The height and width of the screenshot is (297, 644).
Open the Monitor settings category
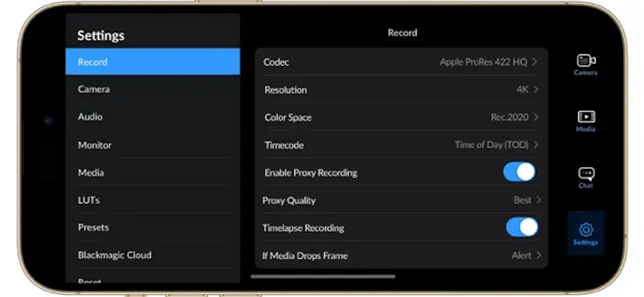tap(153, 145)
